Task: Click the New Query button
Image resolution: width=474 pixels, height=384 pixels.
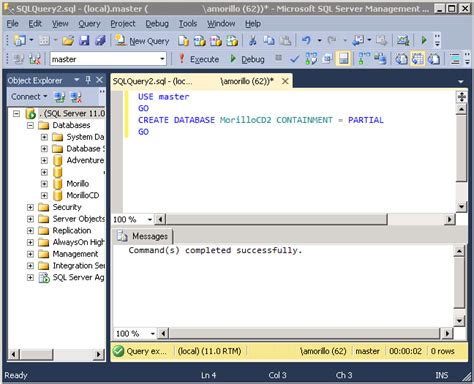Action: tap(142, 41)
